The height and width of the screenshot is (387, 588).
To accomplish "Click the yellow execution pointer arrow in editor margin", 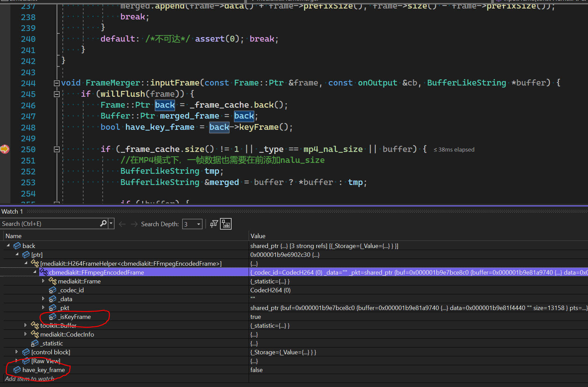I will coord(5,149).
